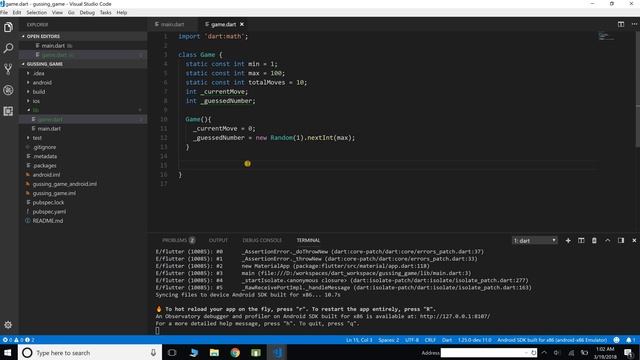Open Google Chrome from the taskbar
Screen dimensions: 640x360
[235, 353]
